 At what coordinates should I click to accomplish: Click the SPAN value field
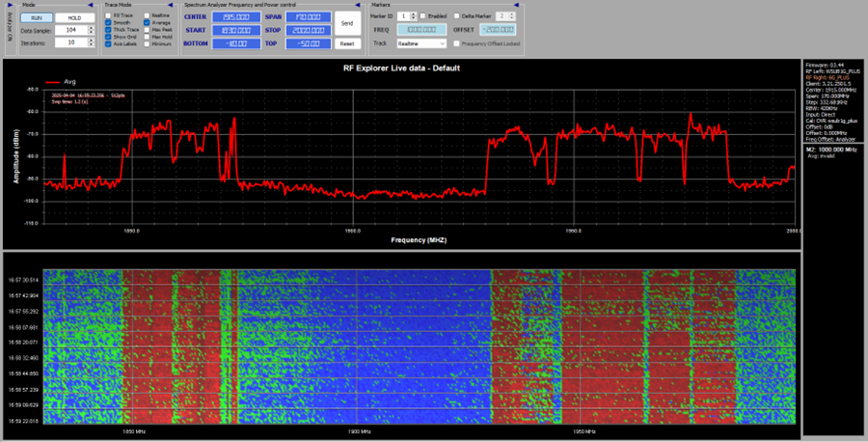point(308,17)
